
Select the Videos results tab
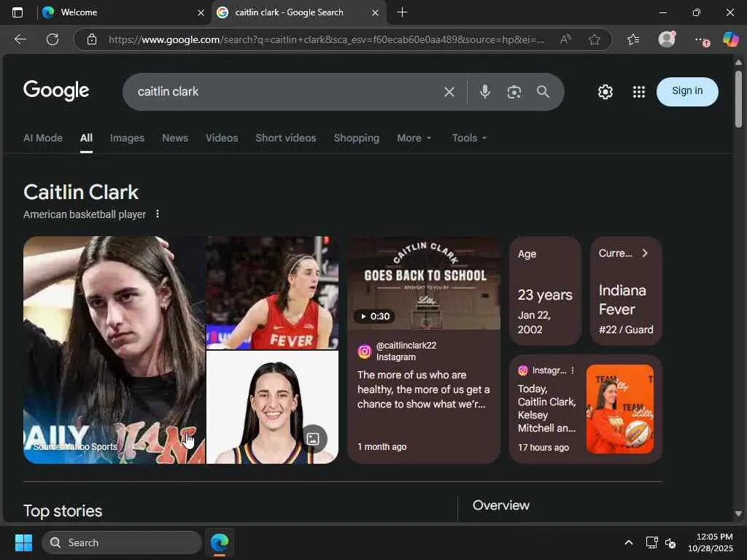click(x=222, y=138)
